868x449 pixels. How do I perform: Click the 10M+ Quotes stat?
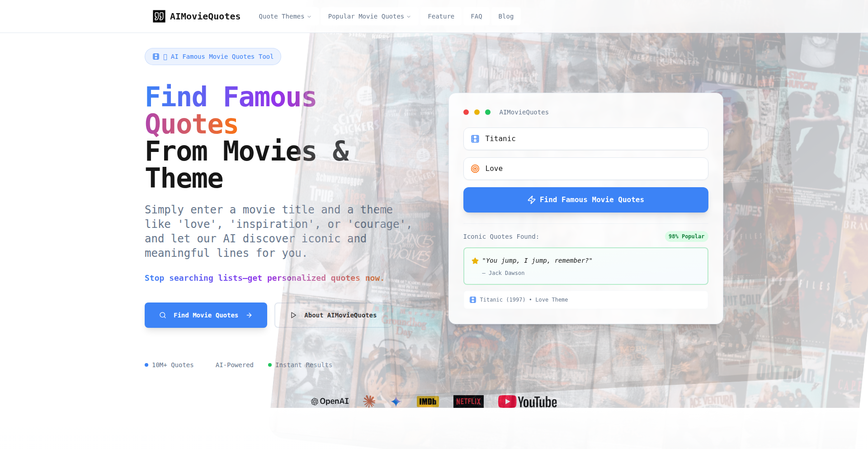[169, 365]
